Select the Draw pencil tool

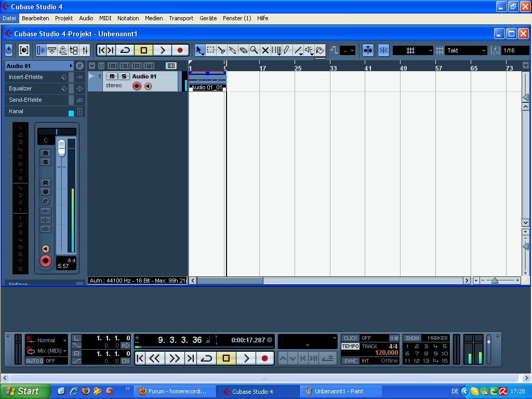click(x=287, y=50)
